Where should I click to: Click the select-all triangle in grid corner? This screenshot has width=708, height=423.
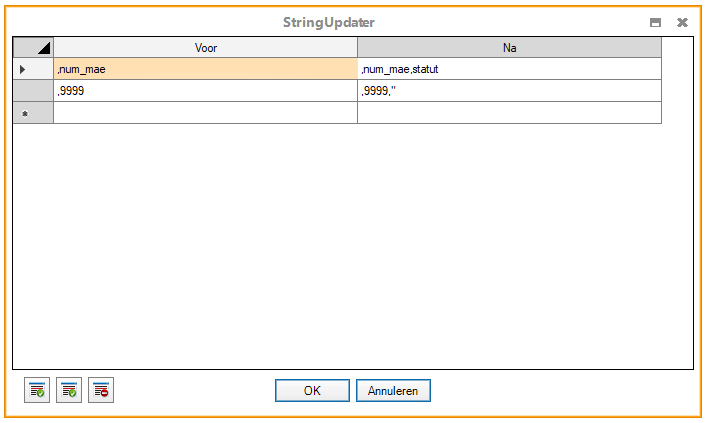[x=33, y=47]
